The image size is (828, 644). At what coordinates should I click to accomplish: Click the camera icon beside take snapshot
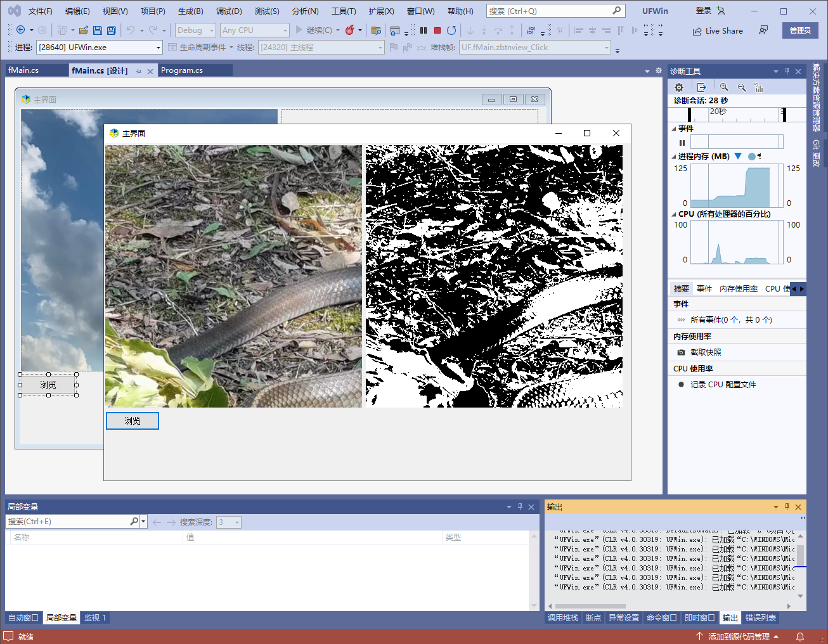[681, 352]
